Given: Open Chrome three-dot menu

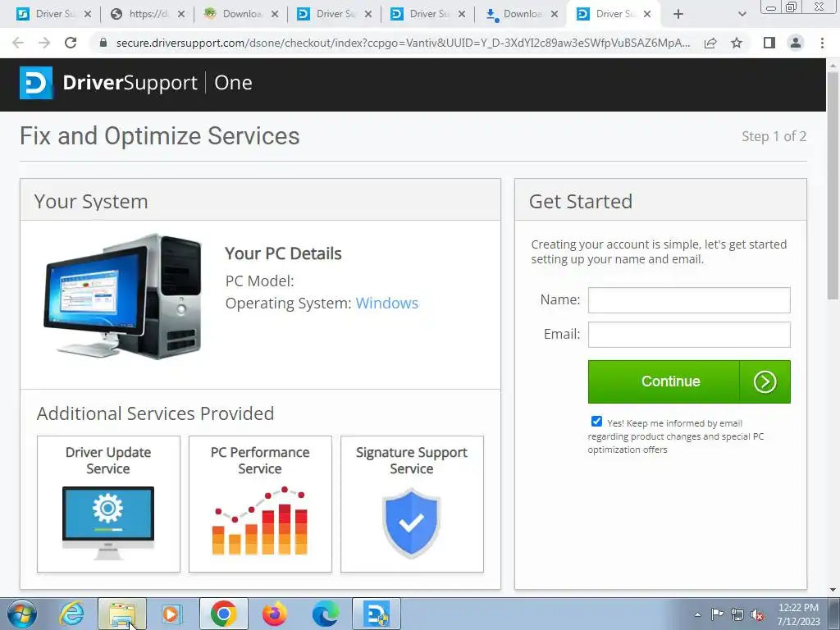Looking at the screenshot, I should point(822,43).
